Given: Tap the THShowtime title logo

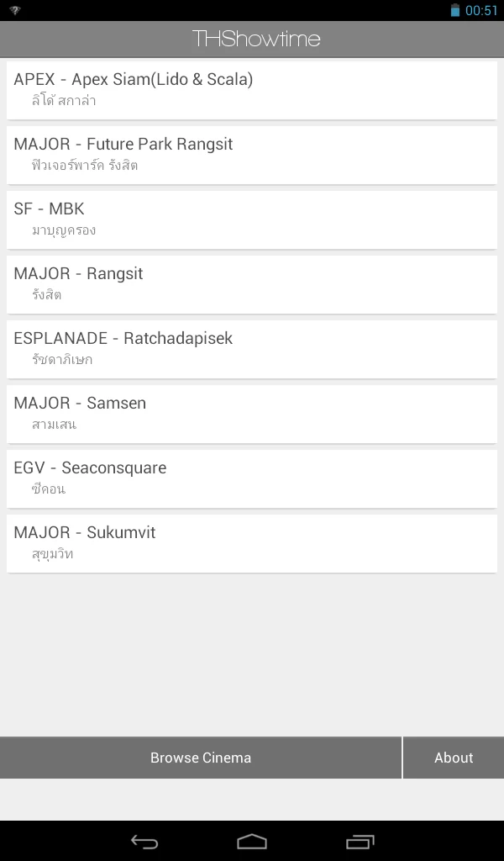Looking at the screenshot, I should 256,39.
